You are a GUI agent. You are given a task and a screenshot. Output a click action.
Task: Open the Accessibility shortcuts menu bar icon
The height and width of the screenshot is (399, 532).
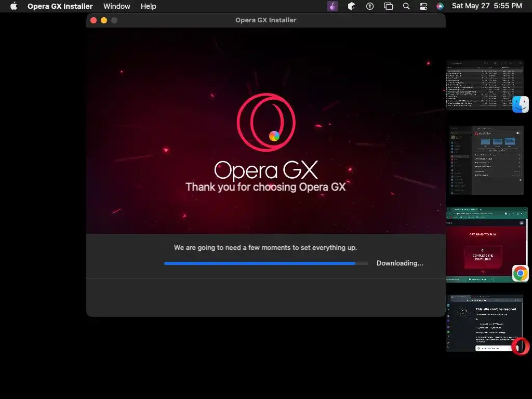point(370,6)
